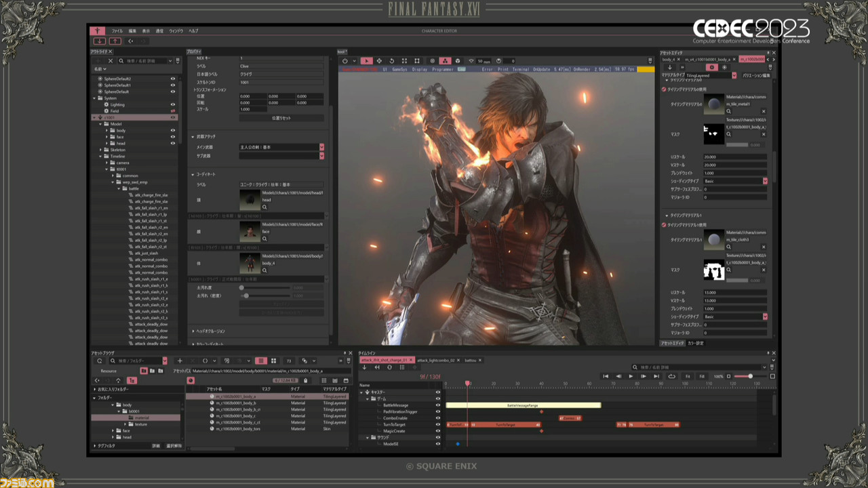This screenshot has width=868, height=488.
Task: Toggle visibility of body model folder
Action: point(173,130)
